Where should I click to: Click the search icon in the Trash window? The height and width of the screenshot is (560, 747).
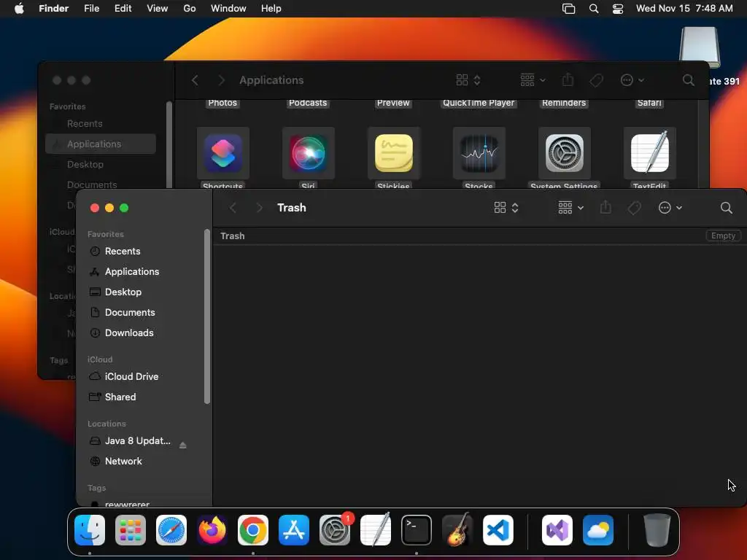726,208
